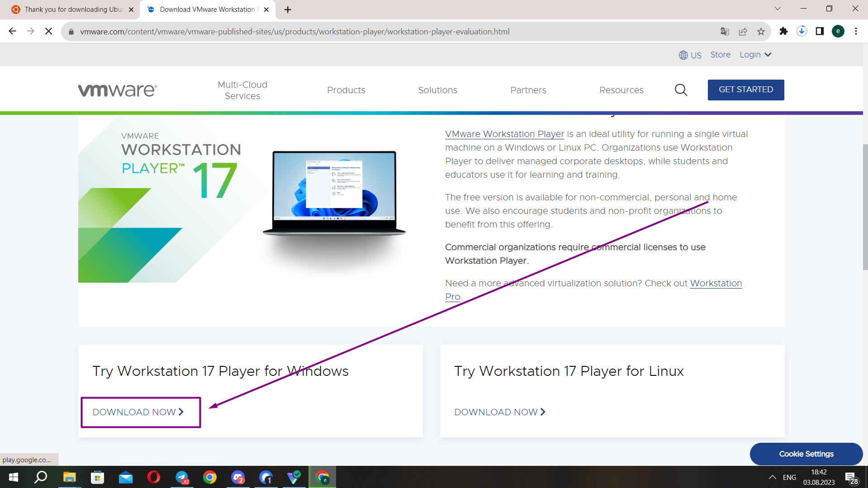Click the GET STARTED button
This screenshot has height=488, width=868.
tap(745, 90)
